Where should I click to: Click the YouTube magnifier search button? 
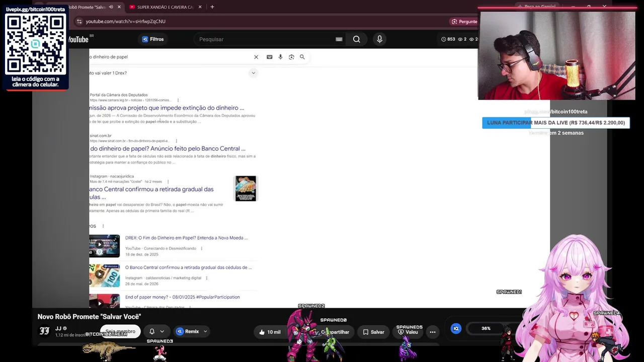point(356,39)
